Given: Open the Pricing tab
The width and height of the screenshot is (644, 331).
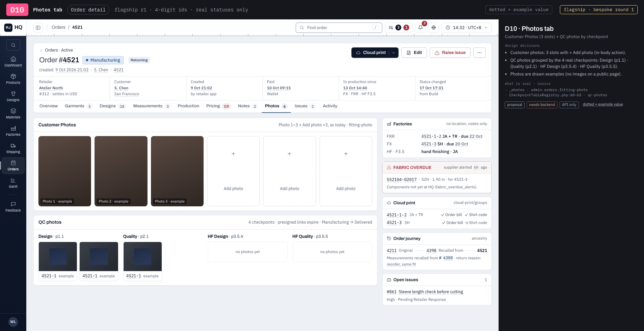Looking at the screenshot, I should pyautogui.click(x=218, y=106).
